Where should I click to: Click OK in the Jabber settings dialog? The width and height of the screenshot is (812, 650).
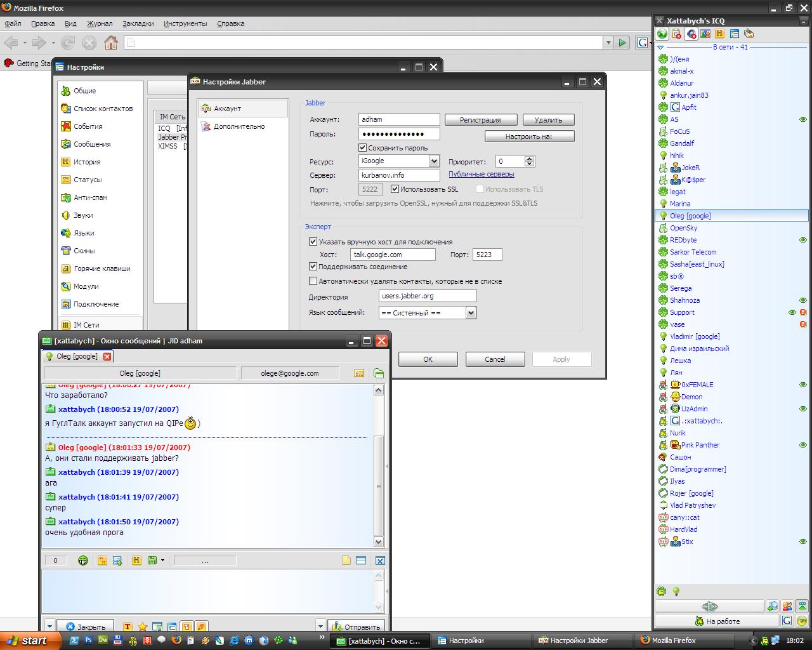pos(428,359)
